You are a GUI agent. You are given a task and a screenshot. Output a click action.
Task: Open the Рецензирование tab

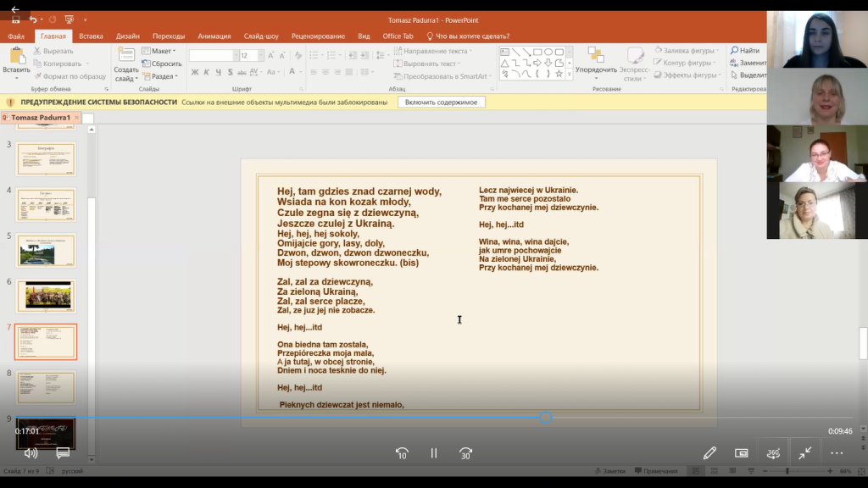319,36
